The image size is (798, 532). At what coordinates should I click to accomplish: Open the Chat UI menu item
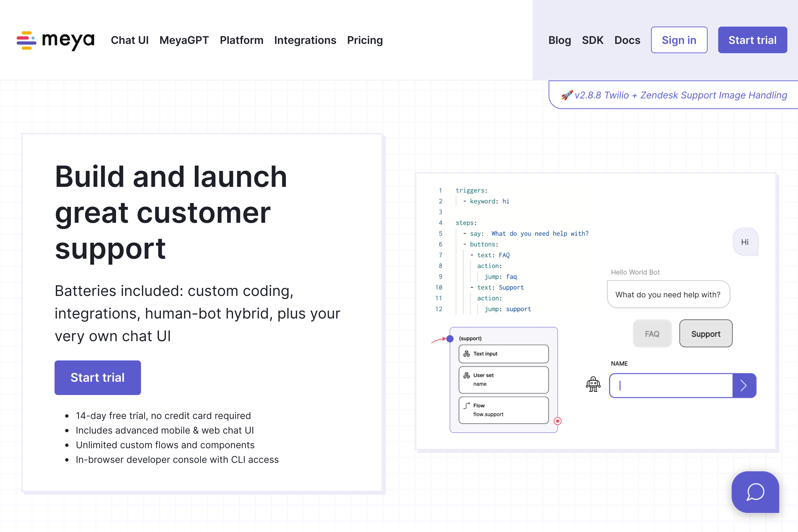(x=130, y=40)
